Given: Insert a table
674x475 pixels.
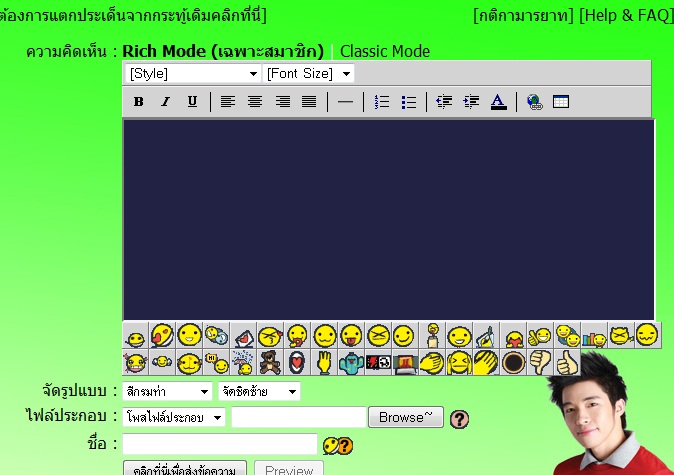Looking at the screenshot, I should [x=561, y=102].
